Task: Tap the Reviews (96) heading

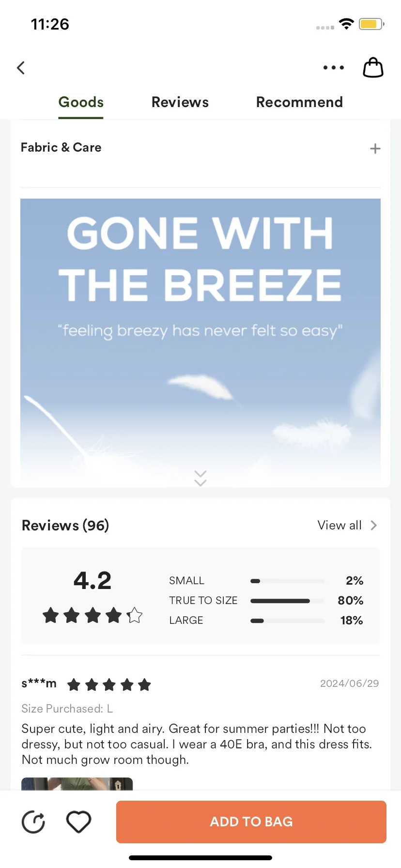Action: point(65,526)
